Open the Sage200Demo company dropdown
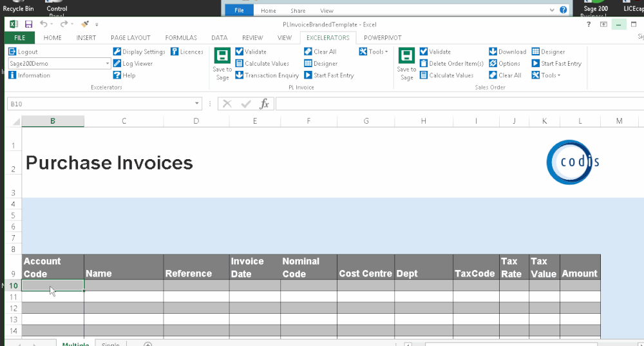 (107, 64)
